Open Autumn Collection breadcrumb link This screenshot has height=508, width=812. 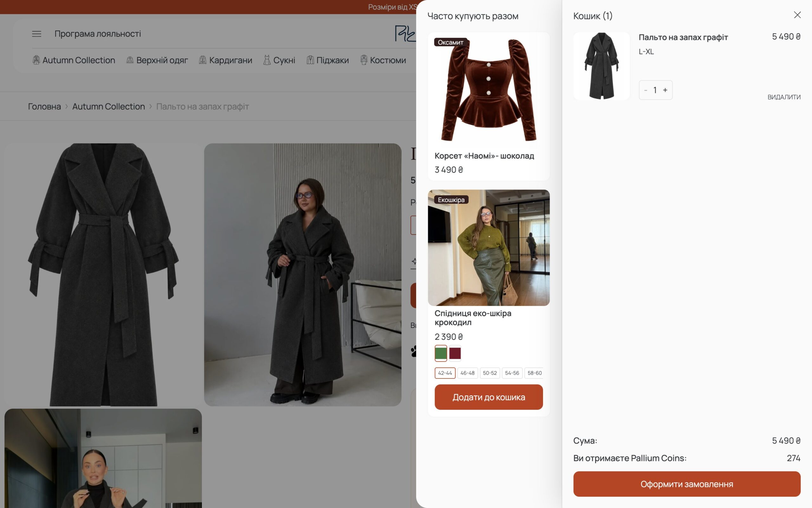[x=108, y=106]
